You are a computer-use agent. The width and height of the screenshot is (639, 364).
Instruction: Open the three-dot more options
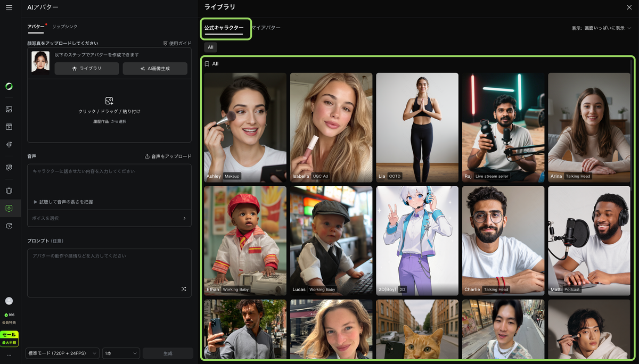[x=9, y=355]
